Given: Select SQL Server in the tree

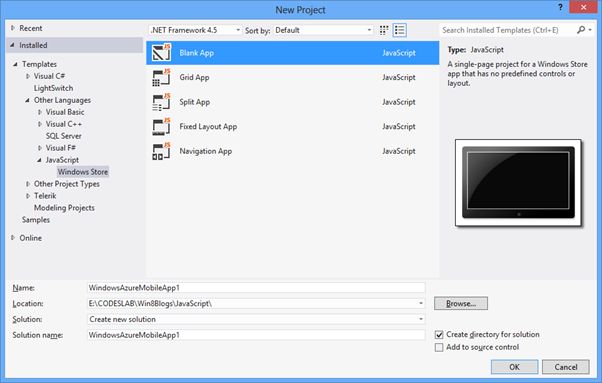Looking at the screenshot, I should (x=63, y=136).
